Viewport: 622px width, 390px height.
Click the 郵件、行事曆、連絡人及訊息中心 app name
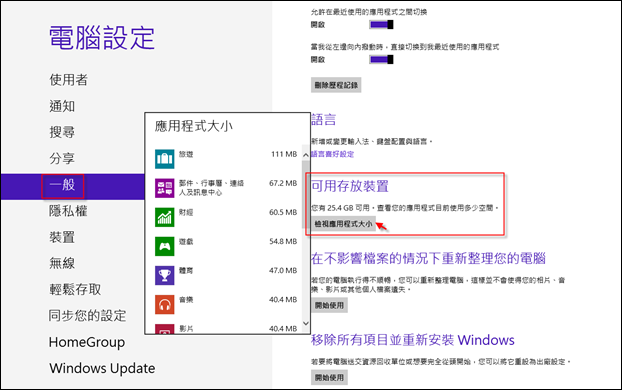211,188
